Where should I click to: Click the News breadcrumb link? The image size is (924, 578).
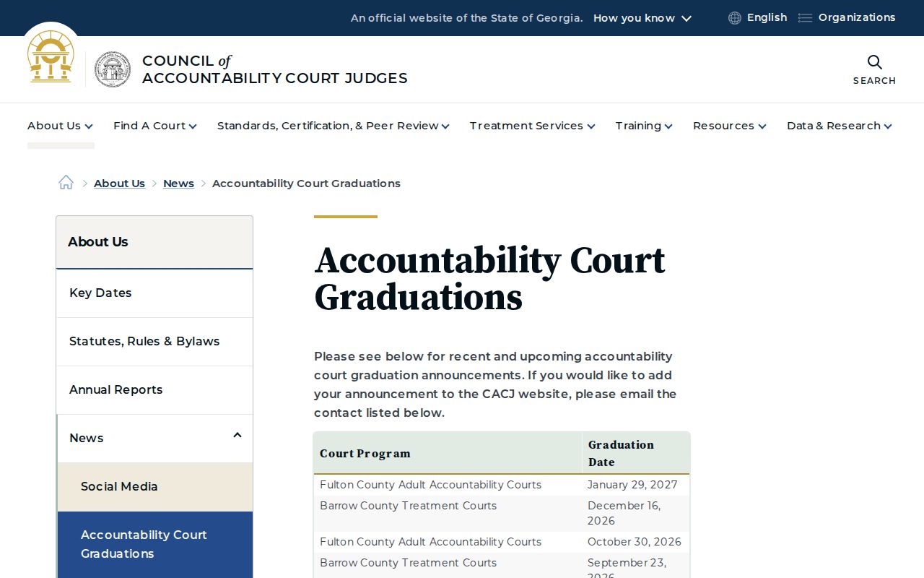pyautogui.click(x=178, y=184)
